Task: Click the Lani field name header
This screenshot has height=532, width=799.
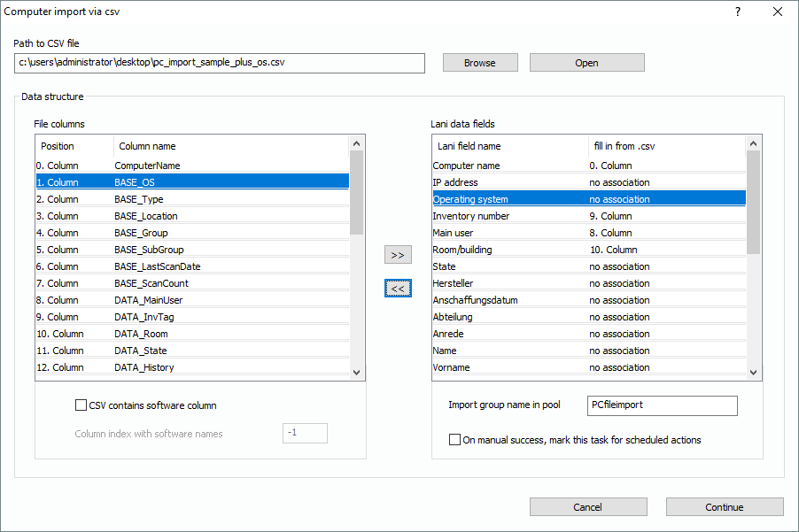Action: tap(508, 146)
